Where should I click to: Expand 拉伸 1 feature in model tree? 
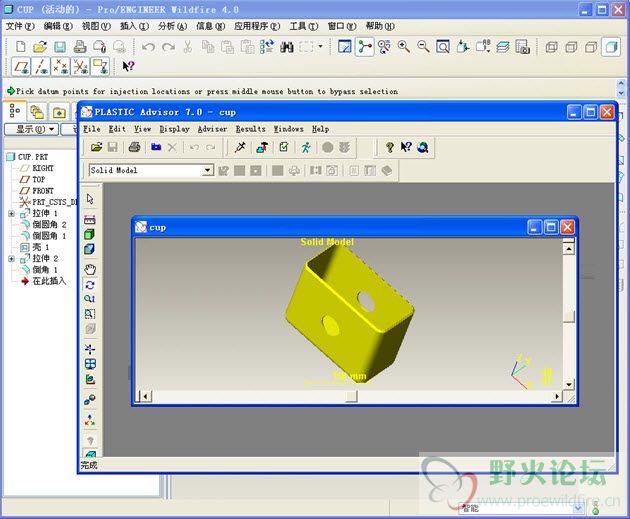[11, 214]
